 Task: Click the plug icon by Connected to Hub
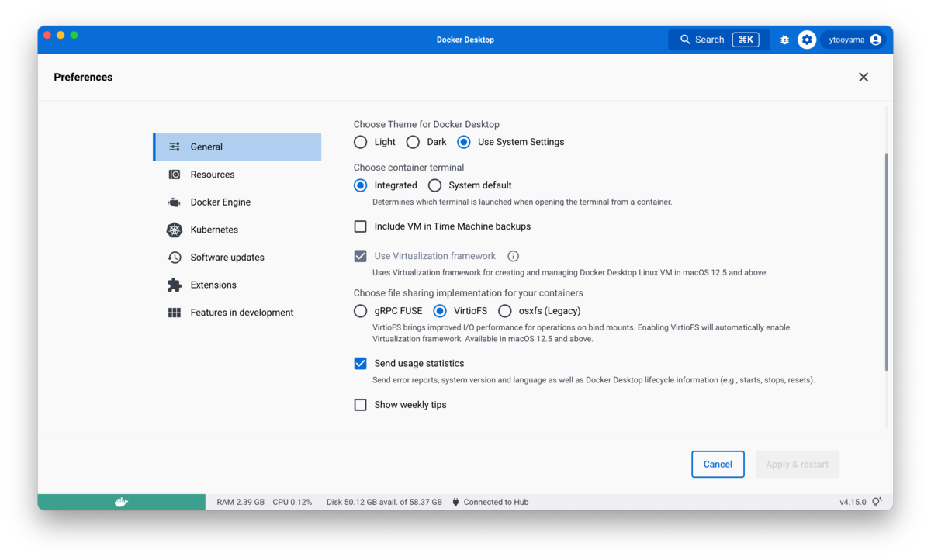pos(455,502)
